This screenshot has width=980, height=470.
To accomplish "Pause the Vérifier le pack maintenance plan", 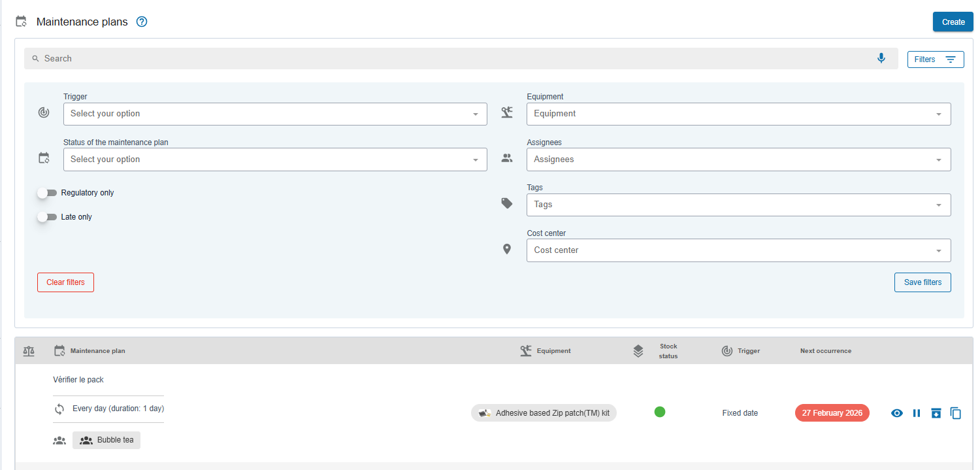I will tap(917, 413).
